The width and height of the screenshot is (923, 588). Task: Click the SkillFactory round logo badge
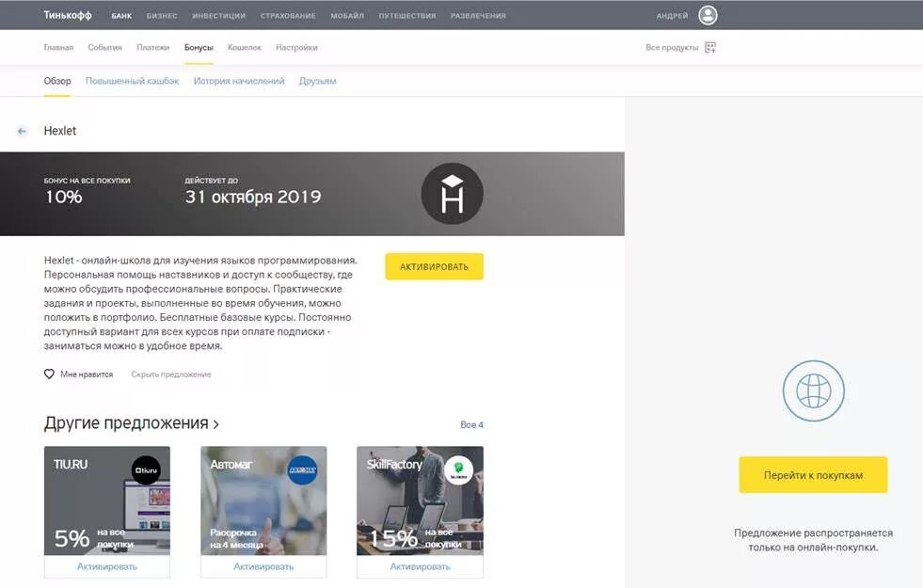click(x=458, y=470)
